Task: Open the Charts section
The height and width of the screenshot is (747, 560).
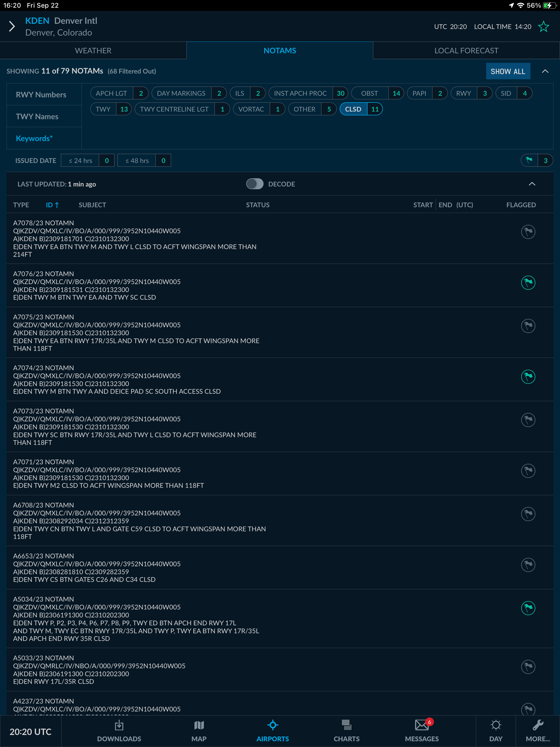Action: tap(346, 730)
